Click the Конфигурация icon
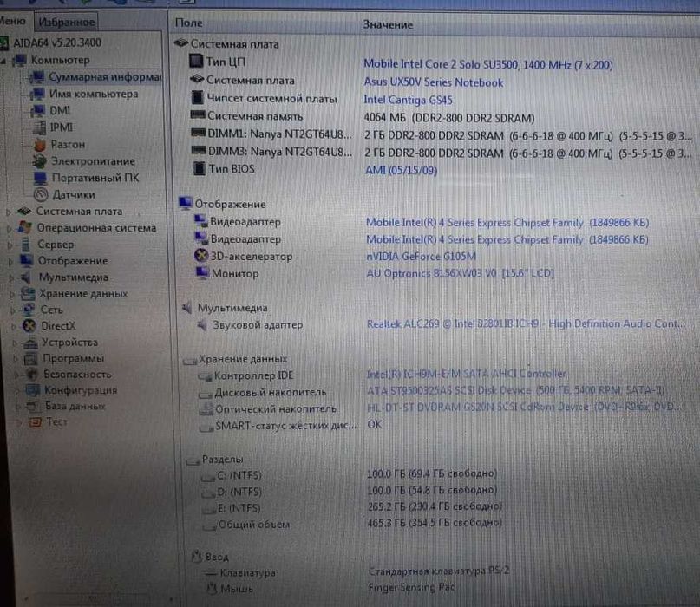Screen dimensions: 700x607 click(x=33, y=390)
